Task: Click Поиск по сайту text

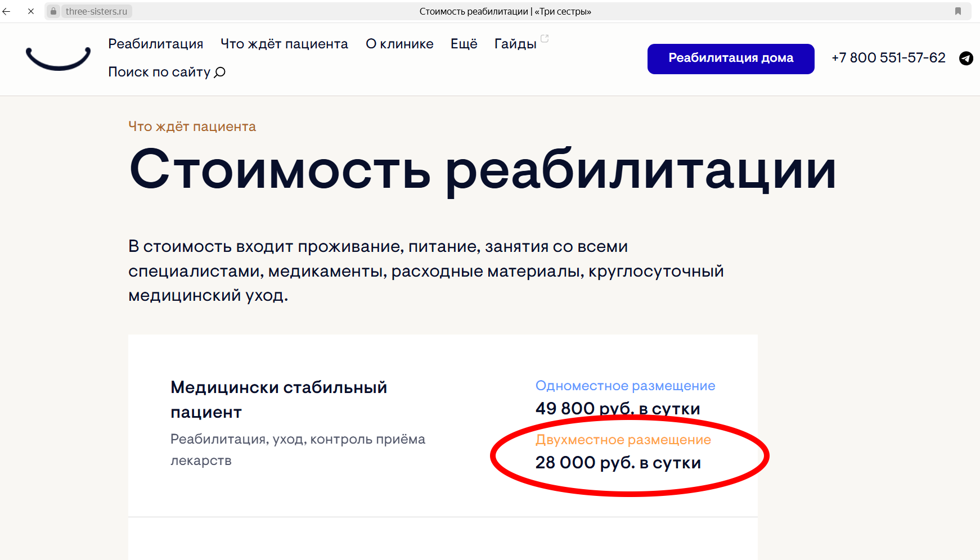Action: (x=159, y=72)
